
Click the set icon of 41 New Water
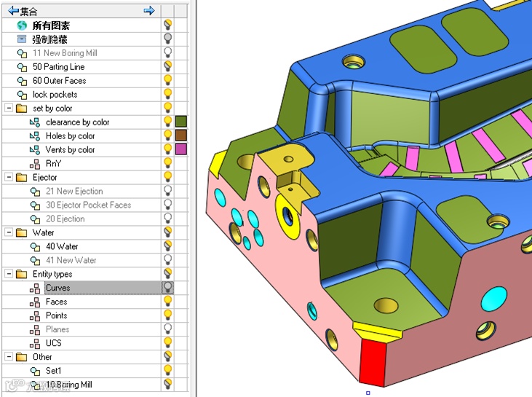[35, 261]
